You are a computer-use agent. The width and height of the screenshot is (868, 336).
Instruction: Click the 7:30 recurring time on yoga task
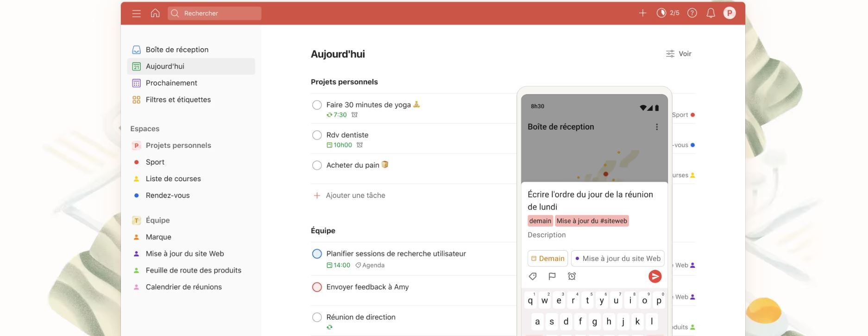pos(337,115)
